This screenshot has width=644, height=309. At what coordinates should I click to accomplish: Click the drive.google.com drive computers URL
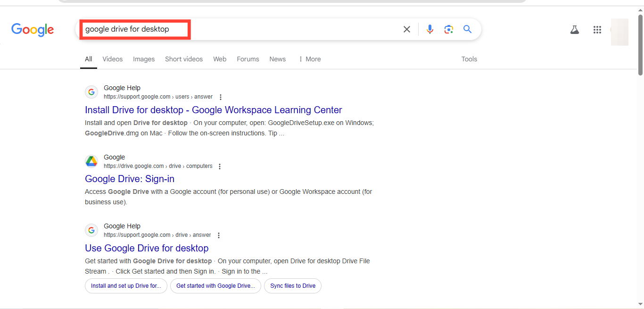pyautogui.click(x=158, y=166)
